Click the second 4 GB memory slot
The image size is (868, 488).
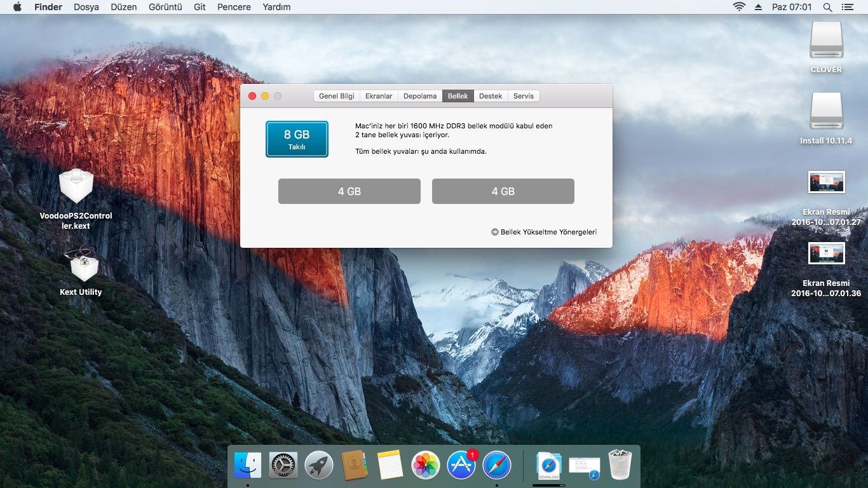pyautogui.click(x=503, y=191)
